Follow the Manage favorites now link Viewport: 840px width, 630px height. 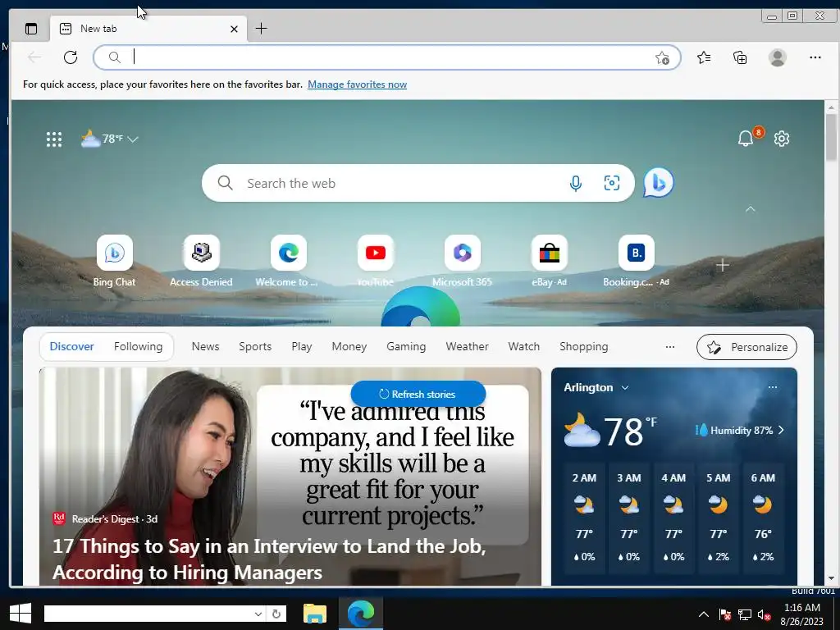[358, 84]
